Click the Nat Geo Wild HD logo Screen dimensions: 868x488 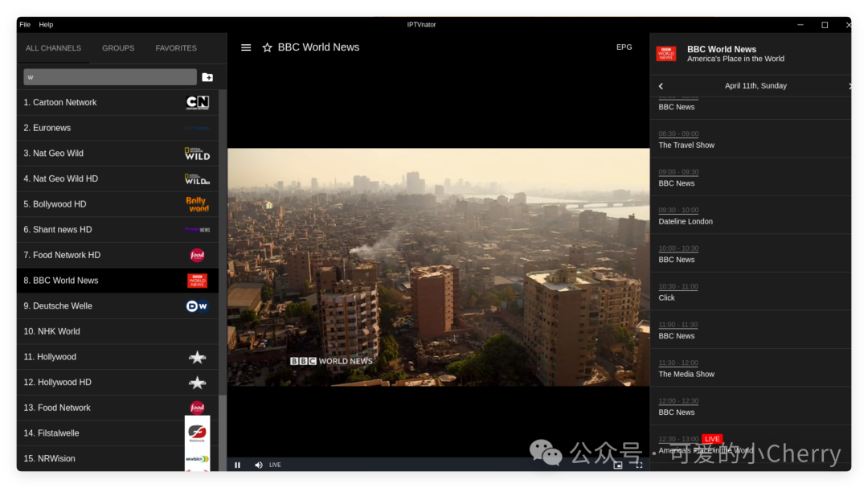(197, 179)
